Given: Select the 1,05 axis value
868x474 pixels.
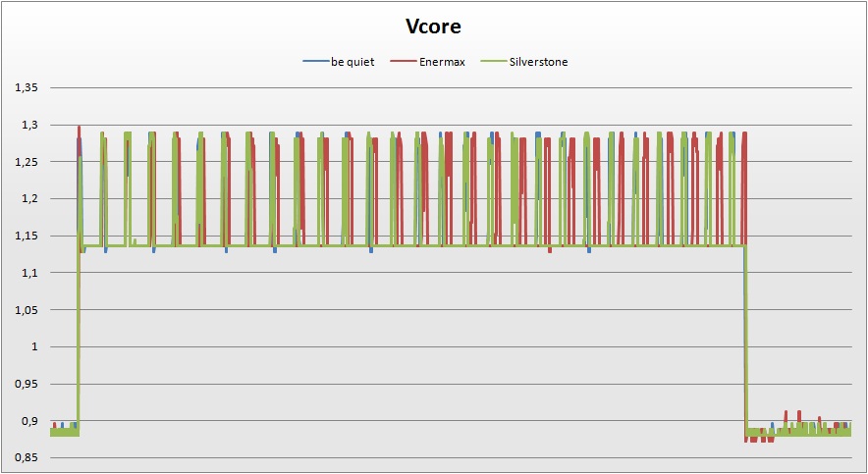Looking at the screenshot, I should 27,310.
